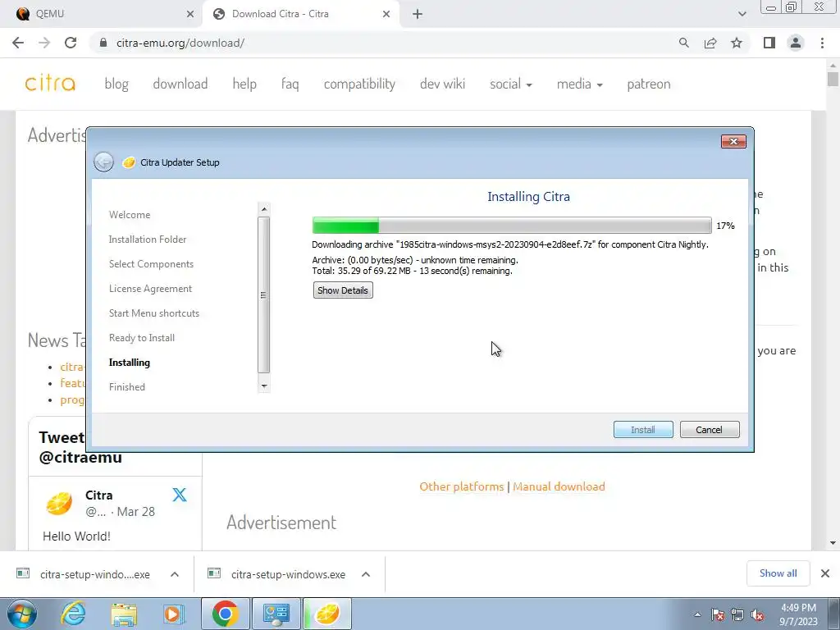Screen dimensions: 840x630
Task: Open Windows Media Player from taskbar
Action: pos(174,614)
